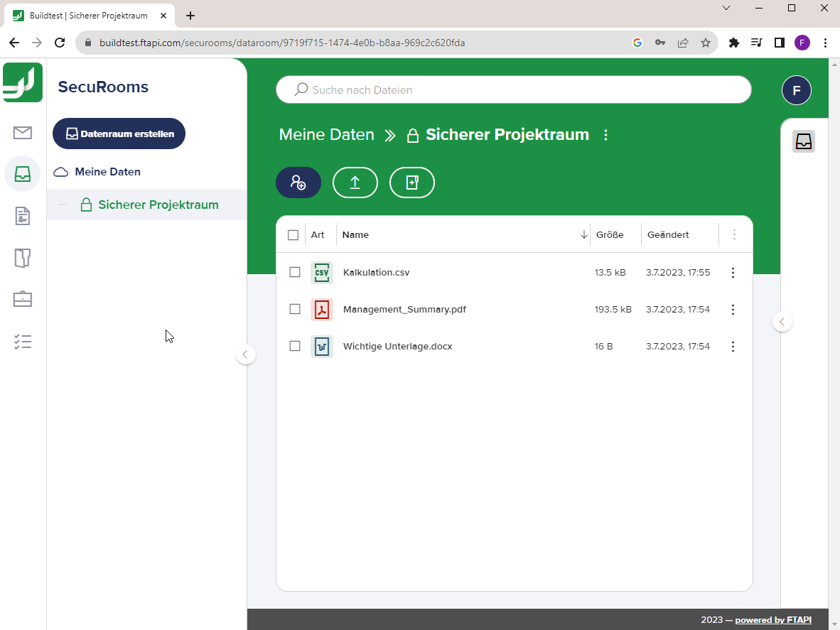This screenshot has height=630, width=840.
Task: Open the options menu for Wichtige Unterlage.docx
Action: 733,346
